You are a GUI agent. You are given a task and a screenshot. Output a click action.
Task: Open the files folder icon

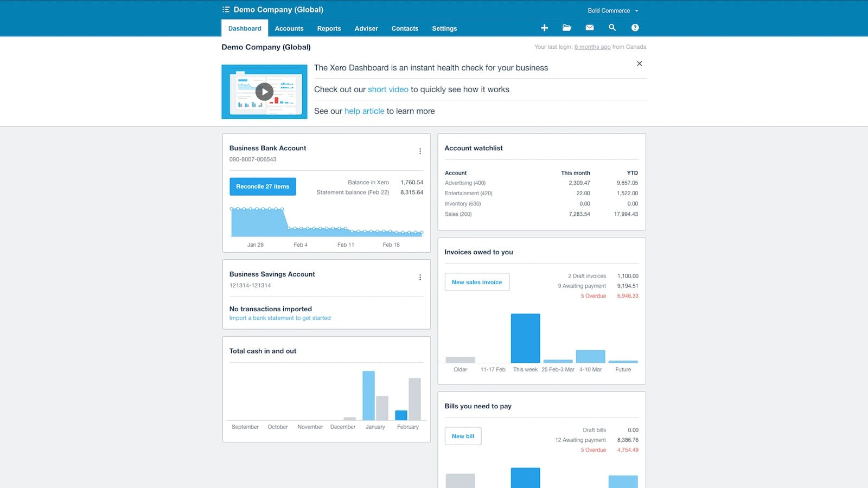[x=567, y=28]
